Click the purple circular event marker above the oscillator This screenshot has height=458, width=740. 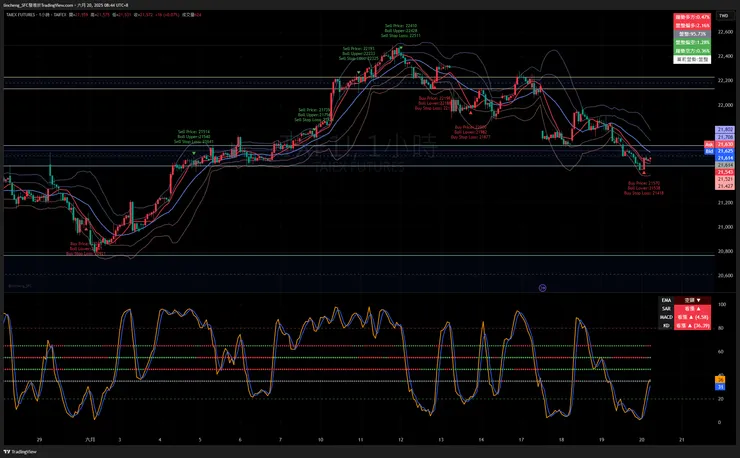pos(542,288)
